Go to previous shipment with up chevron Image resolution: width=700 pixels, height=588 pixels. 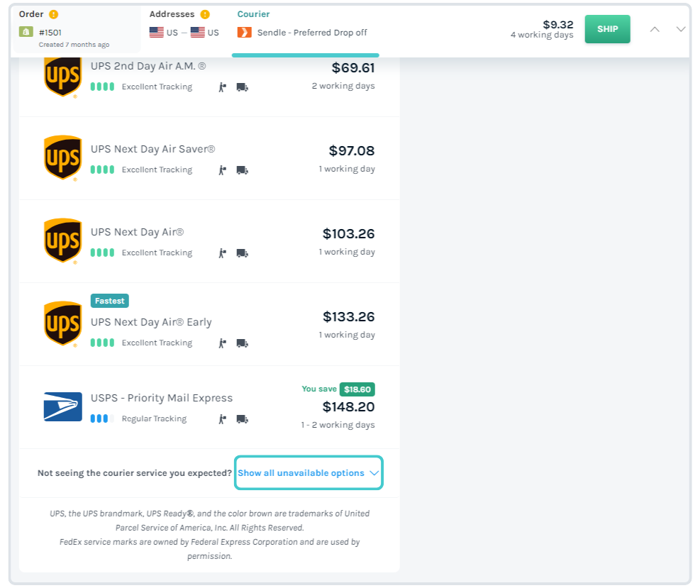[655, 29]
